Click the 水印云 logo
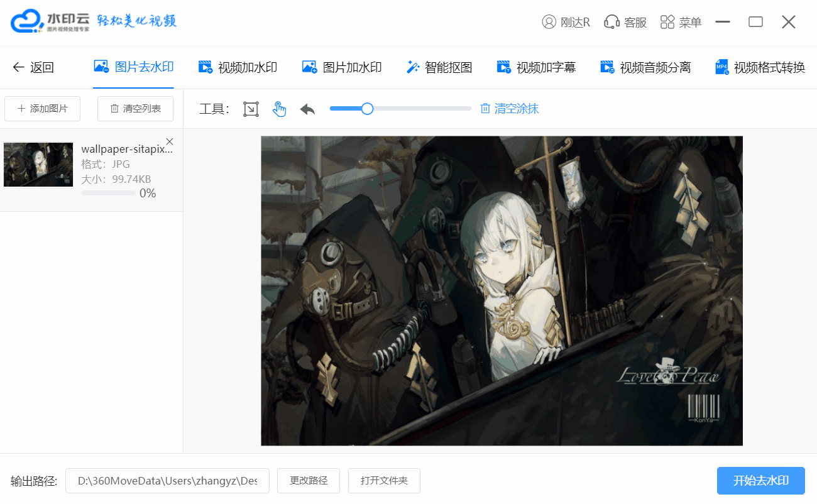The height and width of the screenshot is (504, 817). pos(50,21)
